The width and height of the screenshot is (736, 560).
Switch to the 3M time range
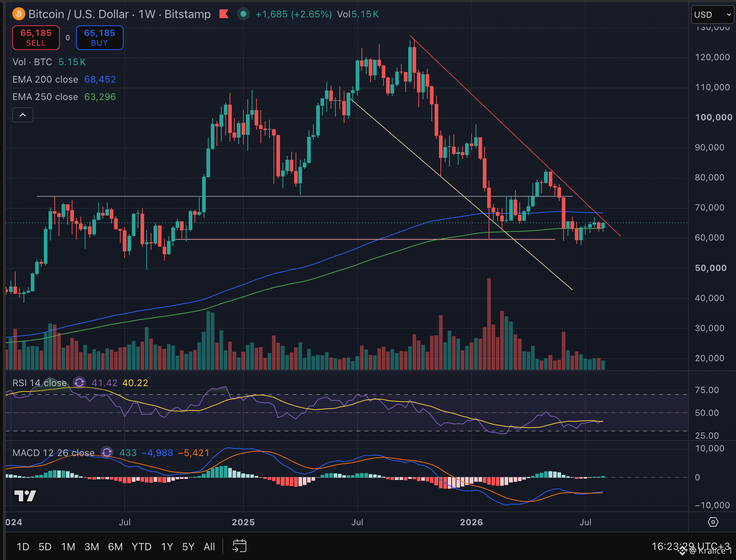(x=92, y=546)
